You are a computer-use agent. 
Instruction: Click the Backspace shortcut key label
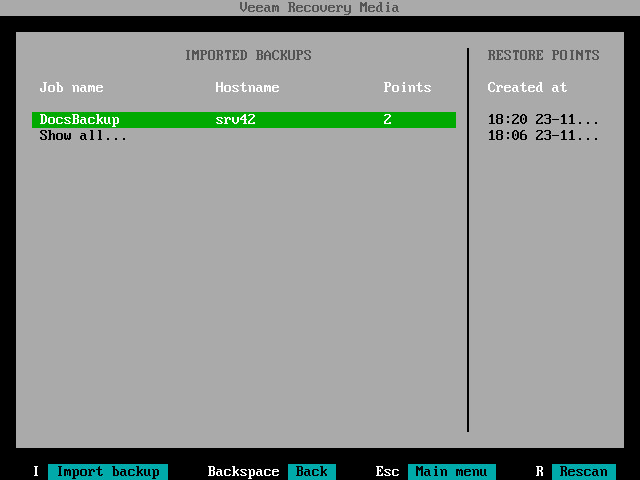[x=243, y=471]
